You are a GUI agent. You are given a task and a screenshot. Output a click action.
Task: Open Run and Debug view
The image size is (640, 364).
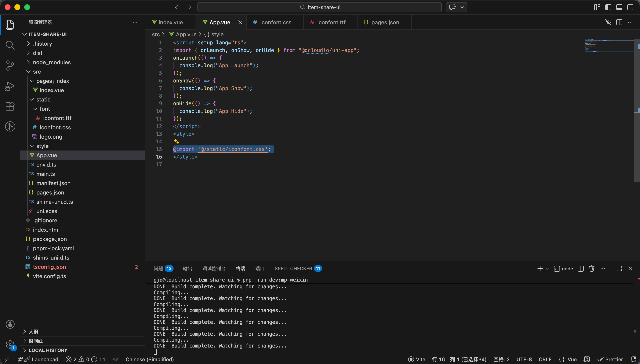click(x=10, y=86)
